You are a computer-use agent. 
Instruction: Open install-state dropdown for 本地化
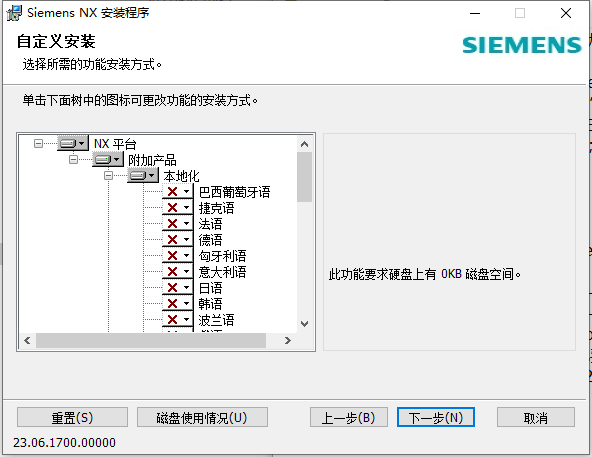click(143, 175)
